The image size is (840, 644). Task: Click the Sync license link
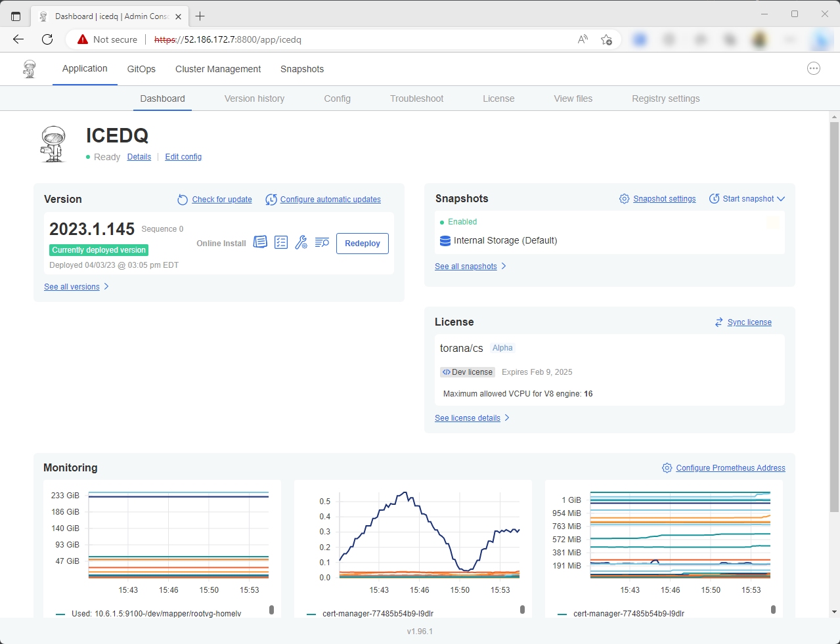(x=749, y=322)
